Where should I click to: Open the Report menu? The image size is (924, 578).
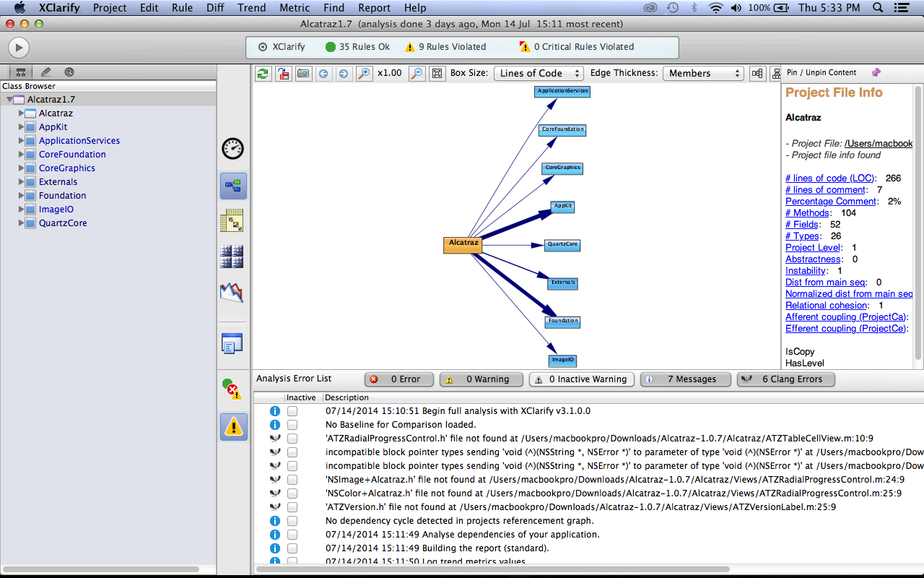pos(374,8)
